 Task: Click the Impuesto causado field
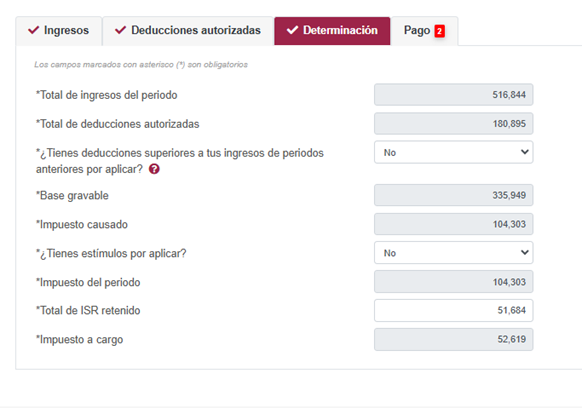454,224
